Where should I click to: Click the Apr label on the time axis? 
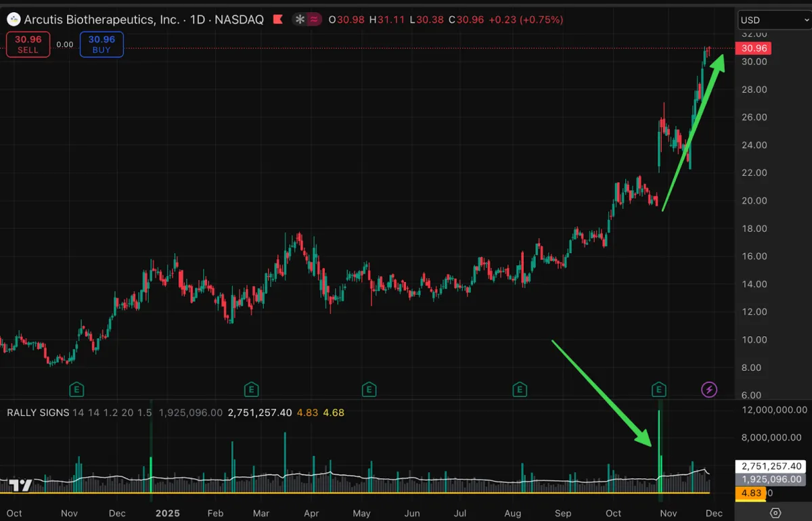(311, 513)
